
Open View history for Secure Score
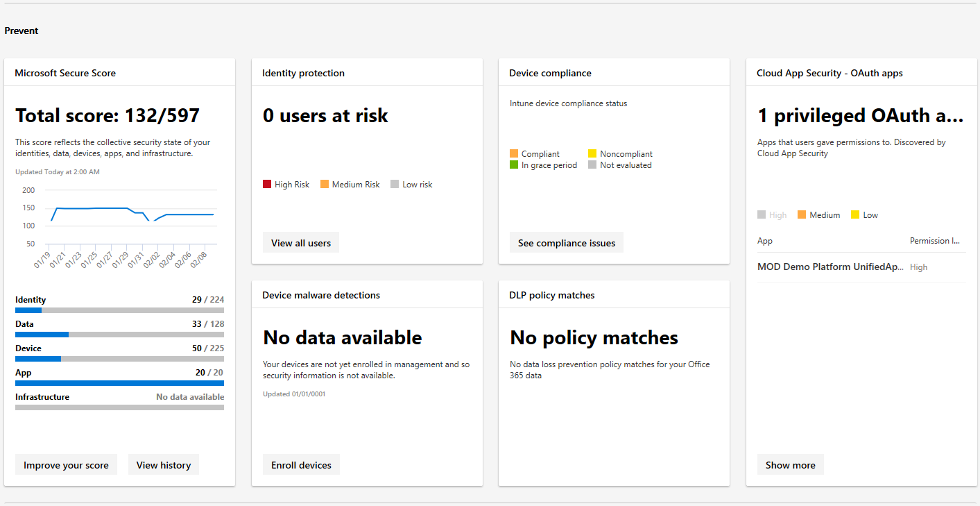pyautogui.click(x=164, y=465)
